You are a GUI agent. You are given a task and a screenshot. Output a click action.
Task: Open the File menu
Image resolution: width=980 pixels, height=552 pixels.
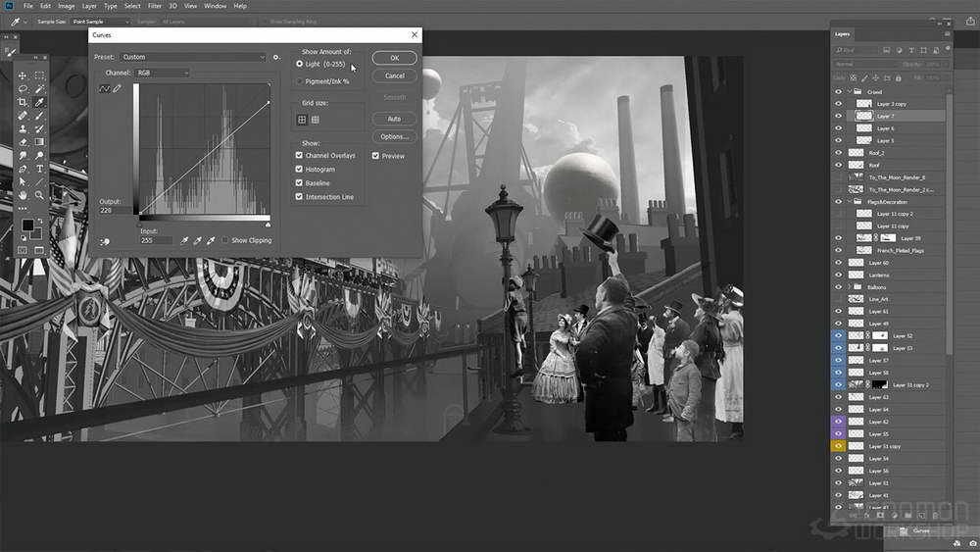pos(28,6)
